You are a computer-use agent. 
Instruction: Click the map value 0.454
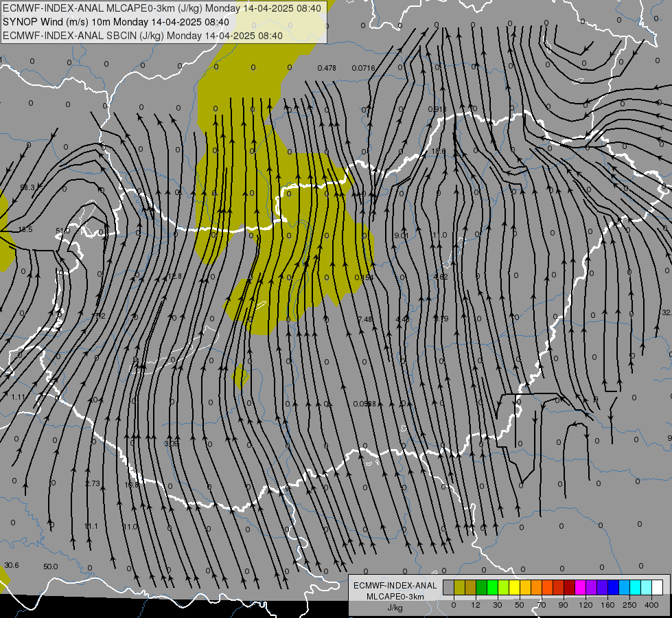[364, 277]
